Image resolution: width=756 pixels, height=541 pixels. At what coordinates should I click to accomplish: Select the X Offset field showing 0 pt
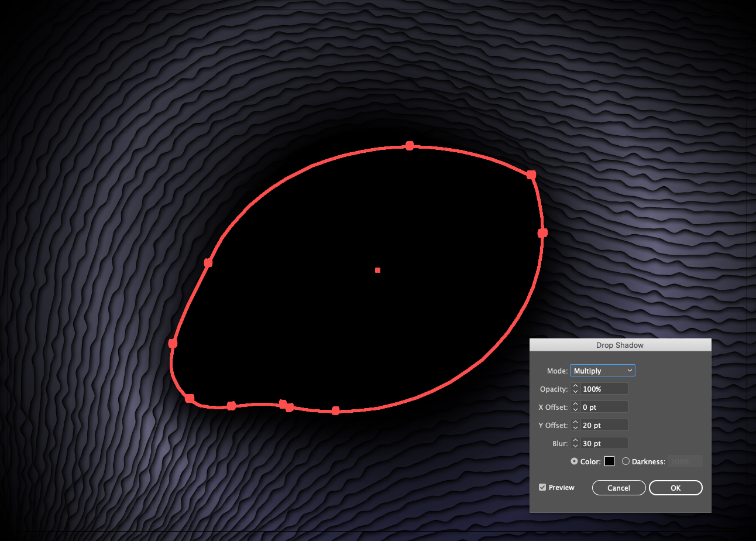pos(604,407)
